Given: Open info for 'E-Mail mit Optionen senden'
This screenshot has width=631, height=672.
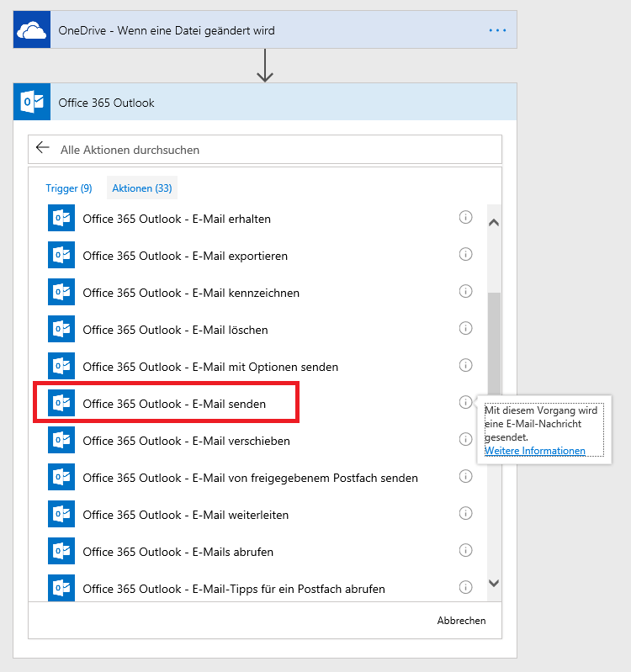Looking at the screenshot, I should point(465,365).
